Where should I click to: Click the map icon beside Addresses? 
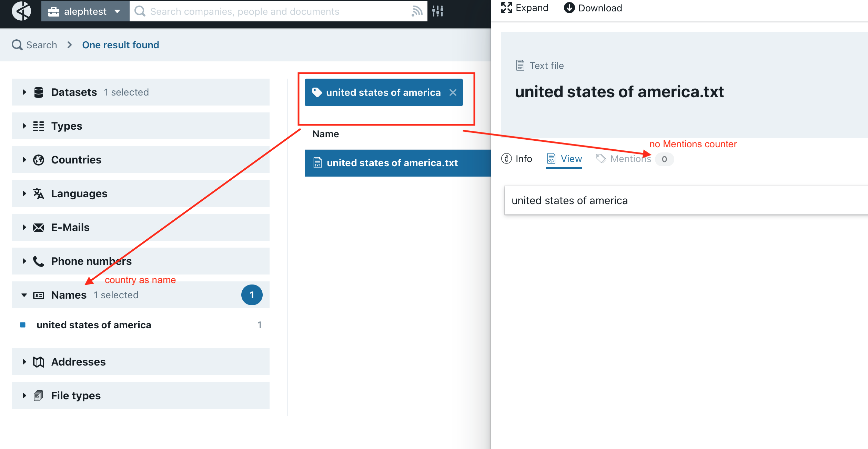[39, 362]
